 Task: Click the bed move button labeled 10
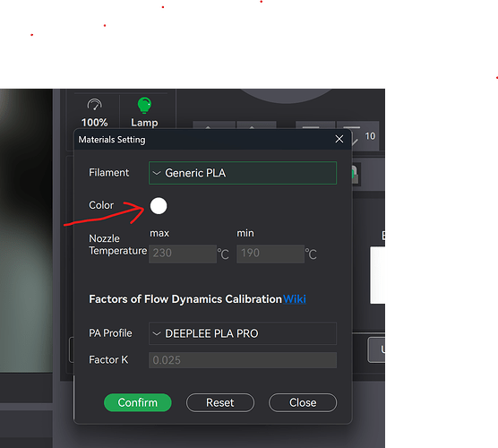tap(365, 135)
